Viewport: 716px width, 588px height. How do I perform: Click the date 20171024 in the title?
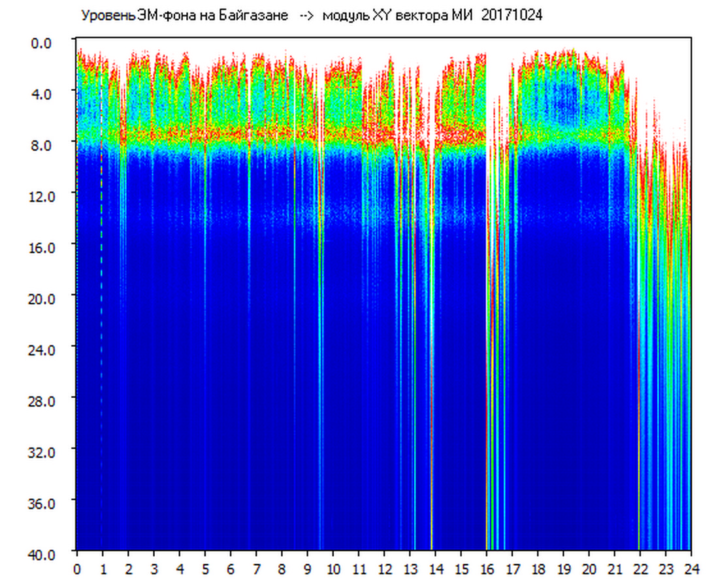(x=512, y=16)
